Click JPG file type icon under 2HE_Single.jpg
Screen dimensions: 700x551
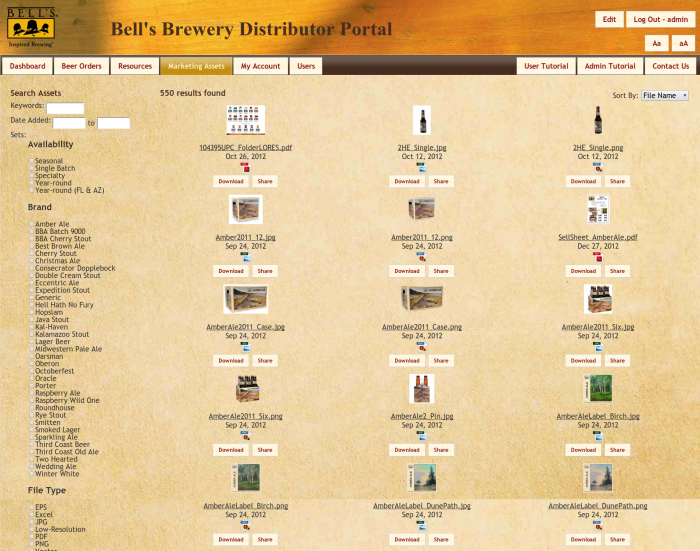pyautogui.click(x=421, y=168)
